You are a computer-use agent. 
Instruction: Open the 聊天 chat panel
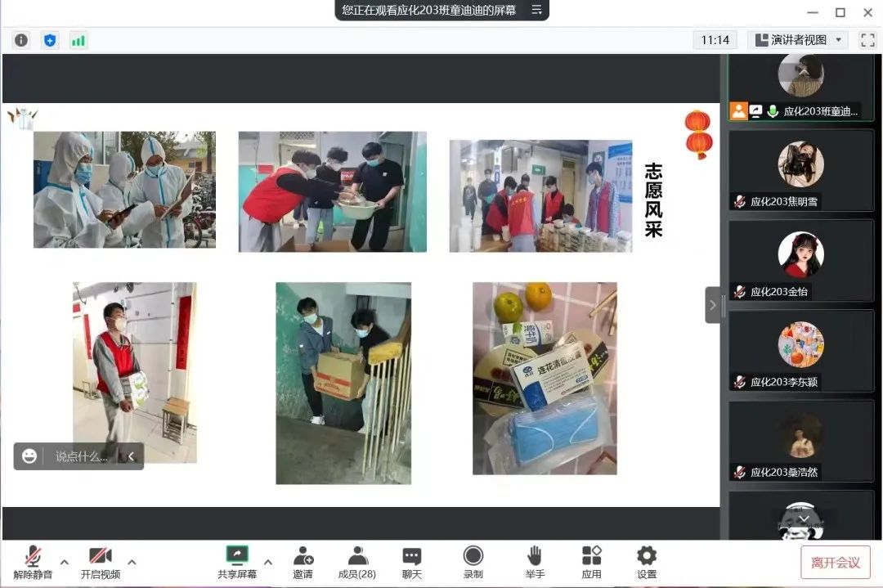[412, 562]
